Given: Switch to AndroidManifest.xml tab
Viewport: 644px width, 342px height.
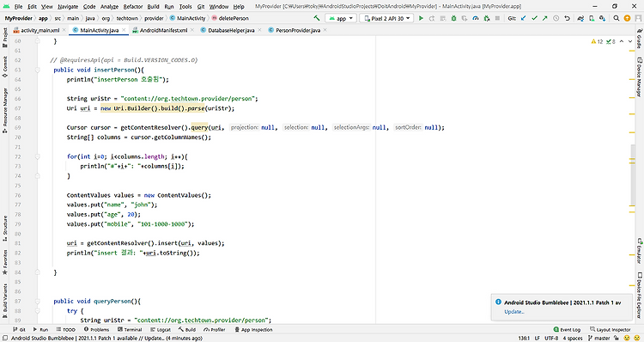Looking at the screenshot, I should (x=163, y=30).
